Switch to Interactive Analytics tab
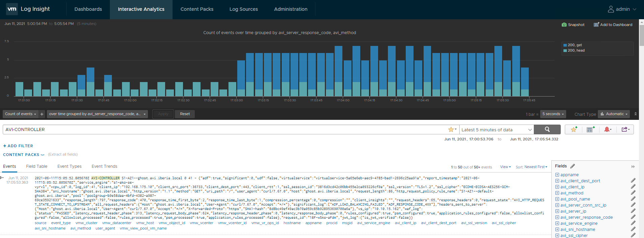Viewport: 644px width, 238px height. (141, 9)
